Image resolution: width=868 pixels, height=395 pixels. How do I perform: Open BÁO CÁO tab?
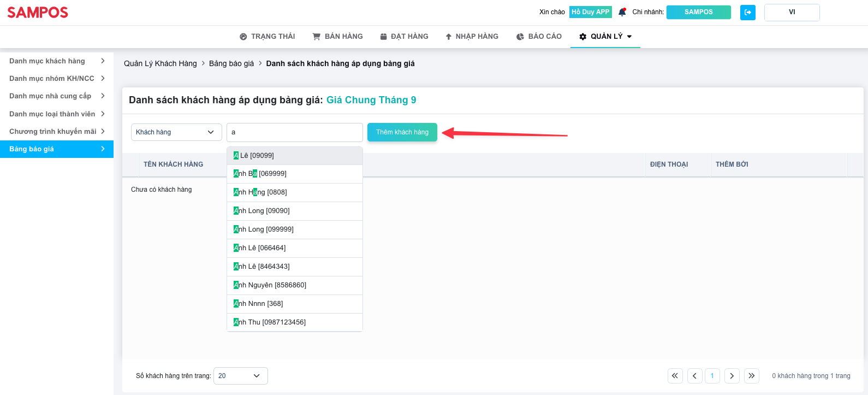click(x=539, y=37)
